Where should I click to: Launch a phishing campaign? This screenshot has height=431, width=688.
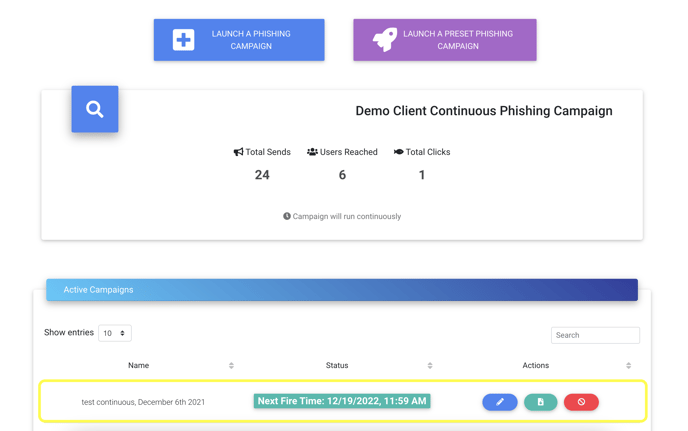pos(239,40)
